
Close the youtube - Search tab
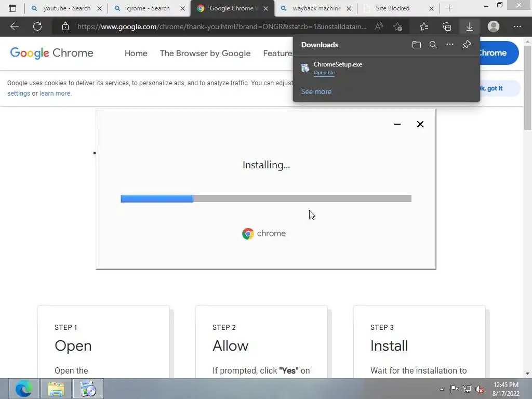(x=99, y=8)
